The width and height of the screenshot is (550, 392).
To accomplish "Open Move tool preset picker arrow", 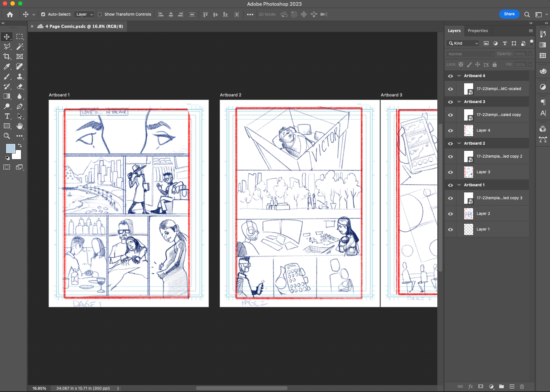I will pyautogui.click(x=34, y=15).
